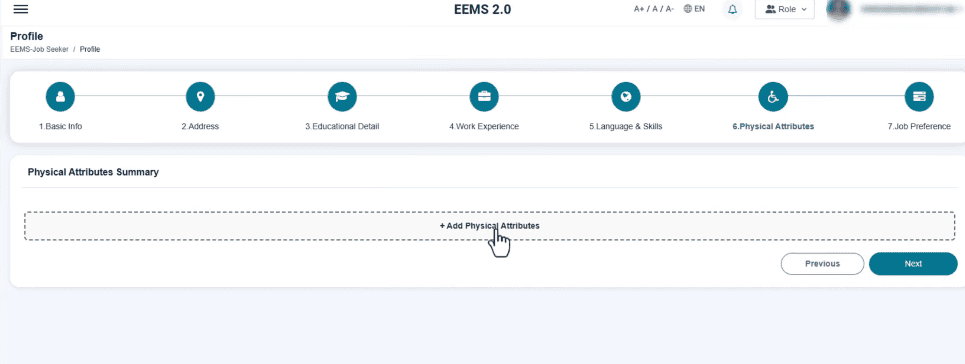Click Add Physical Attributes
The height and width of the screenshot is (364, 965).
(489, 226)
